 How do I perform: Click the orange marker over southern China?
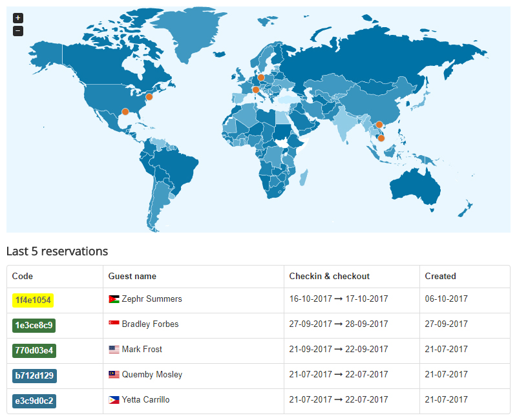click(x=379, y=124)
